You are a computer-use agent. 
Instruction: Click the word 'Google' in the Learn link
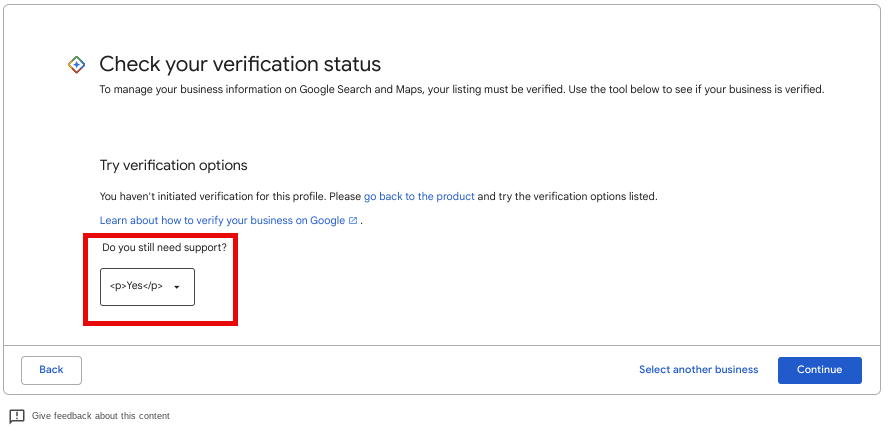327,220
